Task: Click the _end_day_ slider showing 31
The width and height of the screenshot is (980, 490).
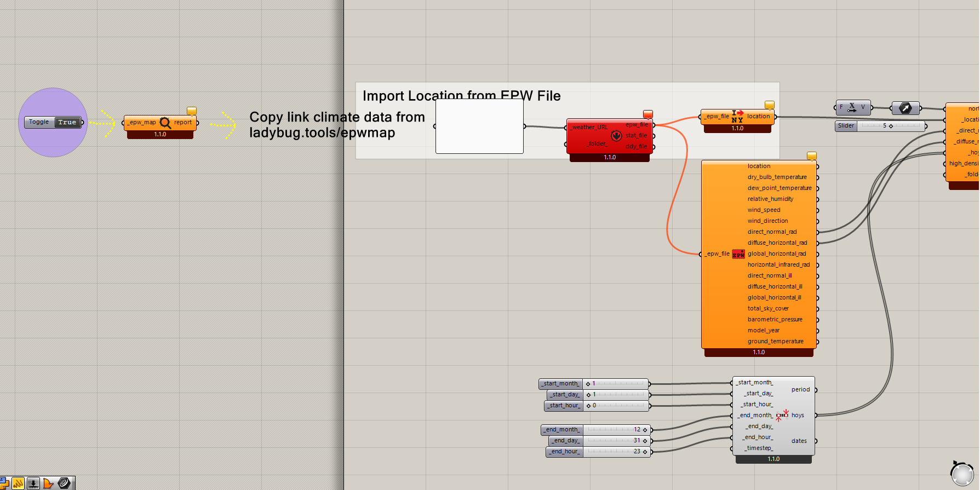Action: click(616, 441)
